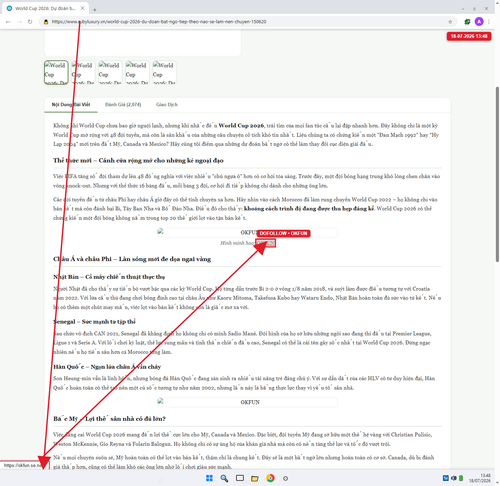The image size is (500, 486).
Task: Click the system tray battery icon
Action: click(461, 478)
